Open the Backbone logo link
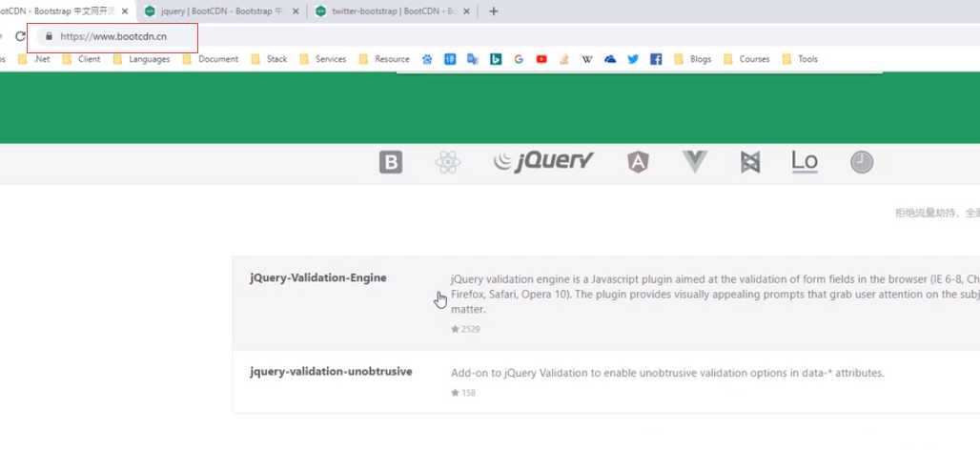 point(750,162)
